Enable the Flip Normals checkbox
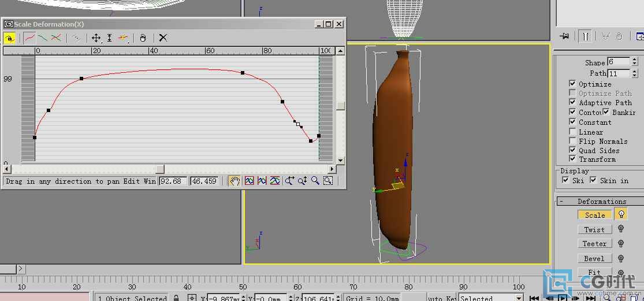The image size is (644, 301). click(x=572, y=141)
